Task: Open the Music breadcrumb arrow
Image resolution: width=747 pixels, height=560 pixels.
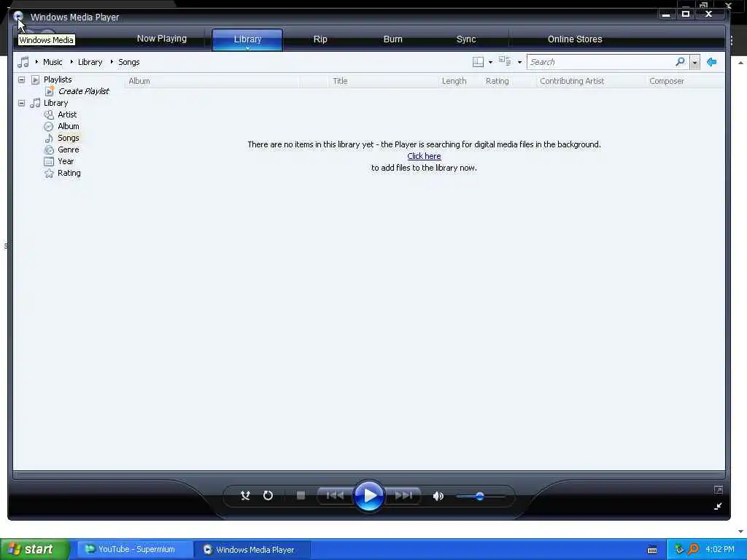Action: point(36,62)
